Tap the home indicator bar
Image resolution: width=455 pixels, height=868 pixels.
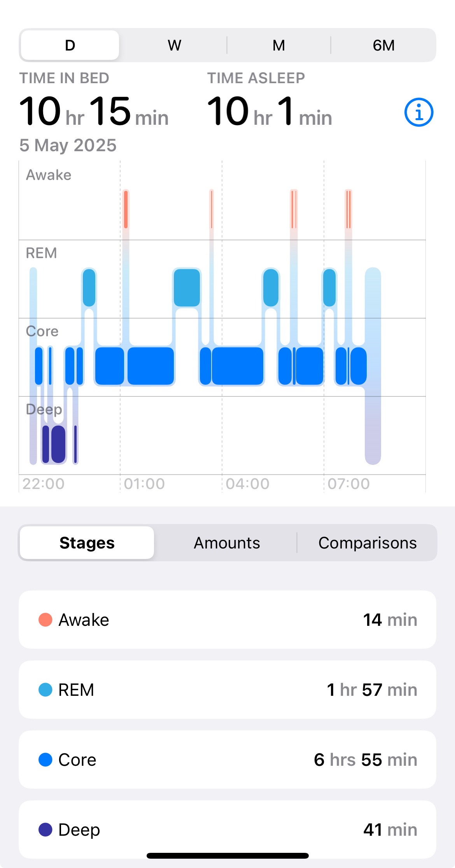click(227, 856)
